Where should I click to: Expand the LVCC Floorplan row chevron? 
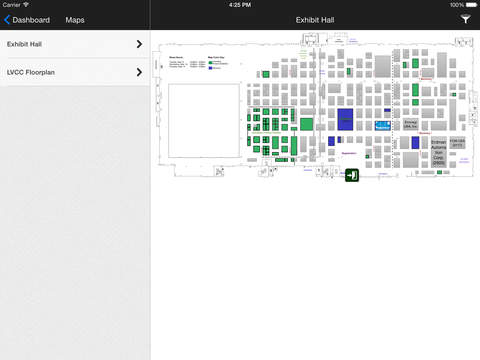[139, 72]
